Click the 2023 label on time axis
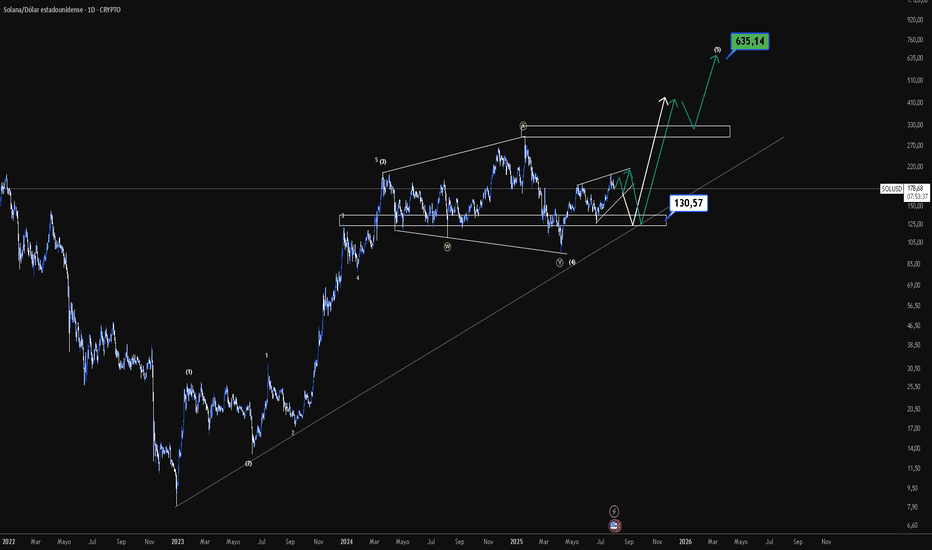This screenshot has height=550, width=932. (177, 542)
